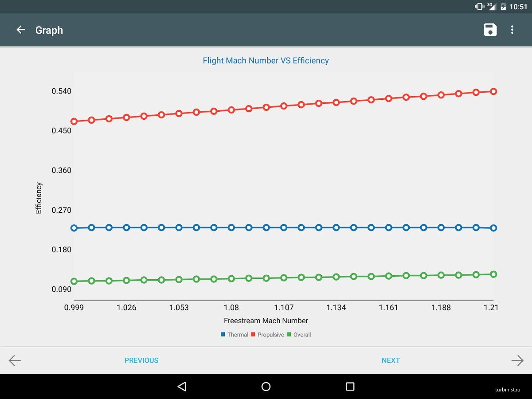Open the Android recent apps square
The image size is (532, 399).
coord(350,387)
